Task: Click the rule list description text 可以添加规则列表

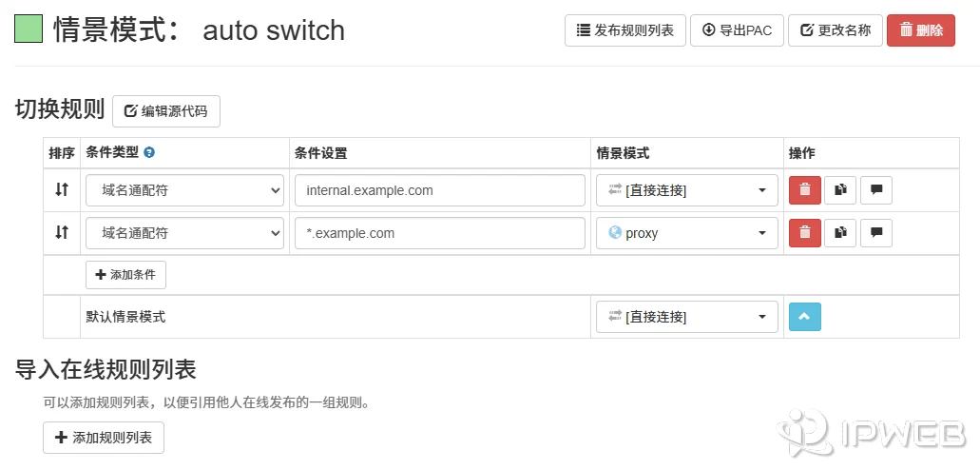Action: tap(206, 401)
